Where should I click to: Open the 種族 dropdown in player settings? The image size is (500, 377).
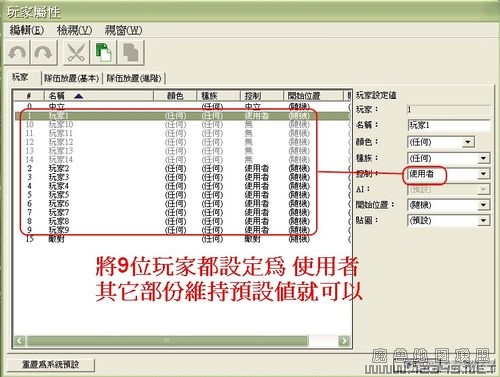pos(449,158)
